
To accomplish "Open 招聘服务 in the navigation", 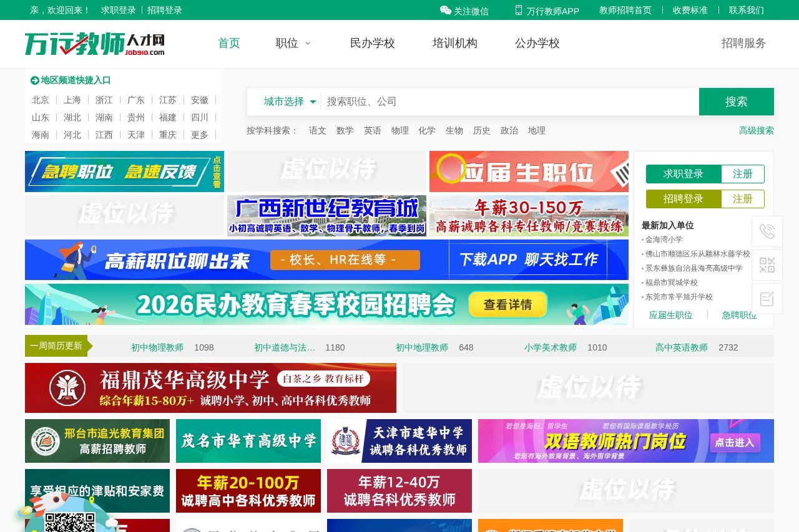I will coord(743,43).
